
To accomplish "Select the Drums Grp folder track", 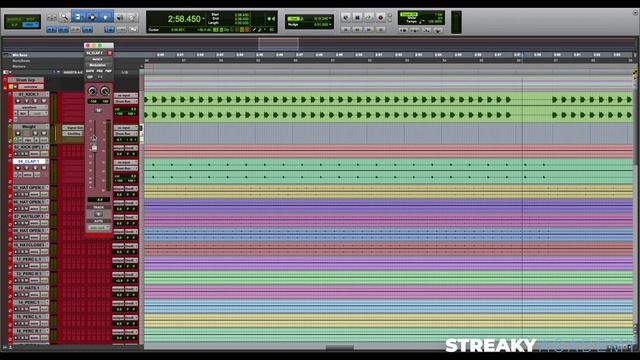I will pos(25,80).
